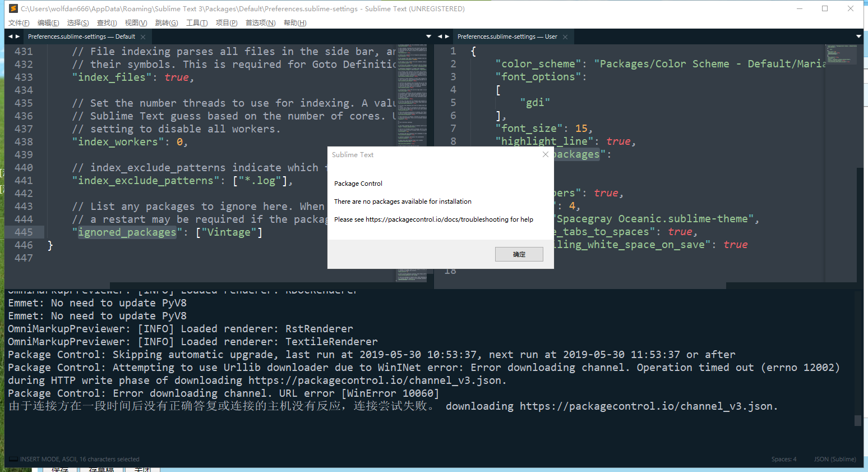Go to previous tab in right pane
Viewport: 868px width, 472px height.
(440, 36)
